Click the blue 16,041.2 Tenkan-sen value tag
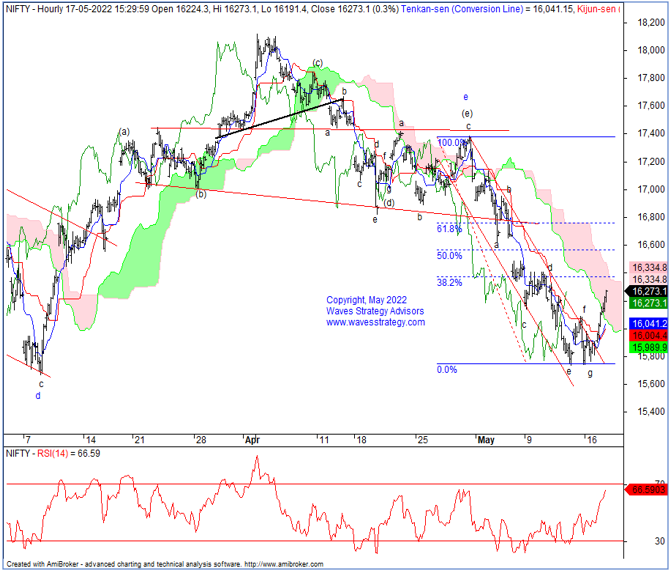The width and height of the screenshot is (672, 572). tap(648, 324)
